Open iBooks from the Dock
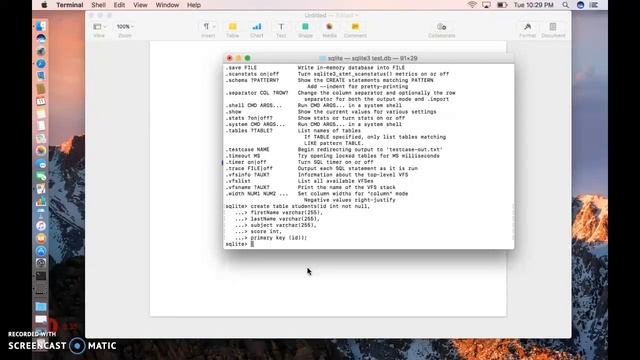 [x=41, y=238]
